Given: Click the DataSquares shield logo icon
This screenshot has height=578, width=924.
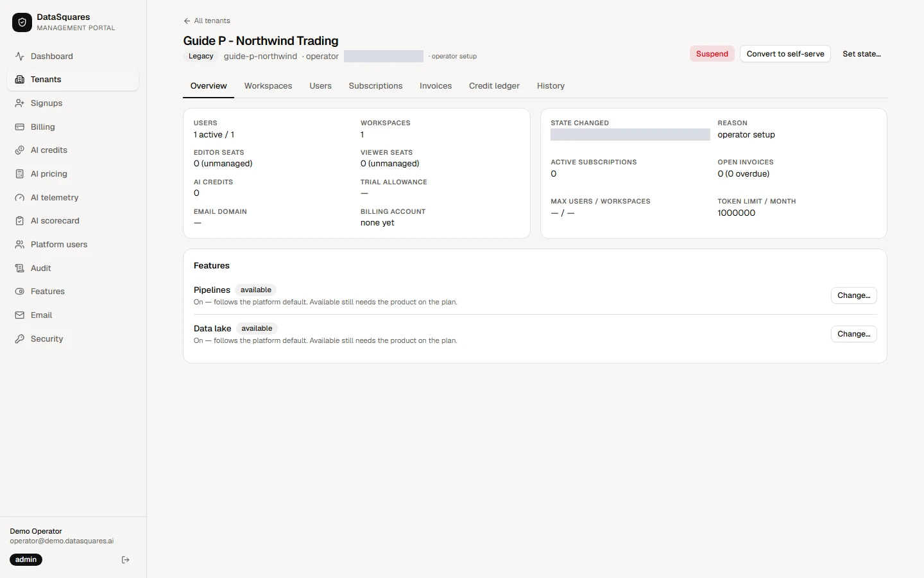Looking at the screenshot, I should (22, 22).
